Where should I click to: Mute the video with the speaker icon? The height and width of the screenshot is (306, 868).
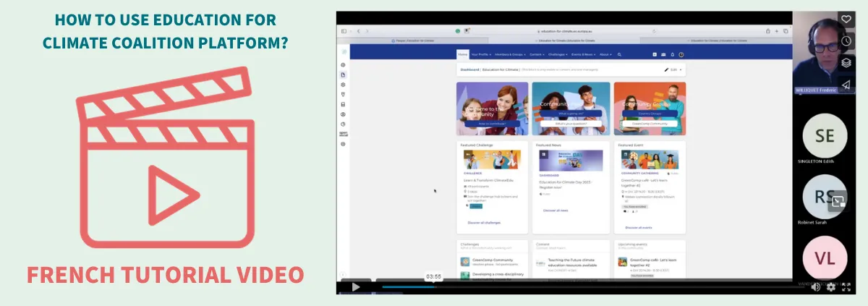pos(816,287)
